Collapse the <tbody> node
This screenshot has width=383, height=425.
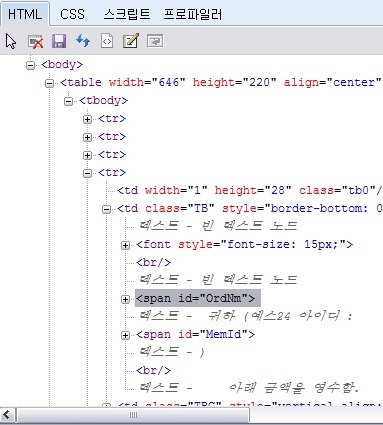(68, 101)
